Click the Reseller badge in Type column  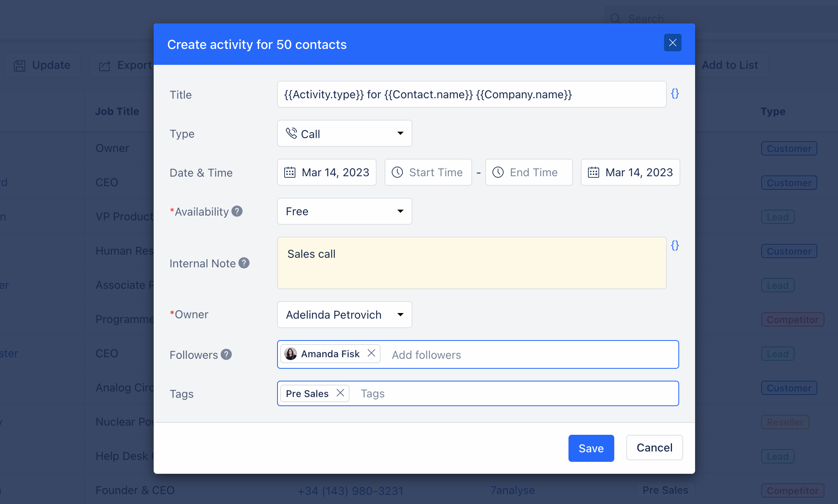click(785, 422)
